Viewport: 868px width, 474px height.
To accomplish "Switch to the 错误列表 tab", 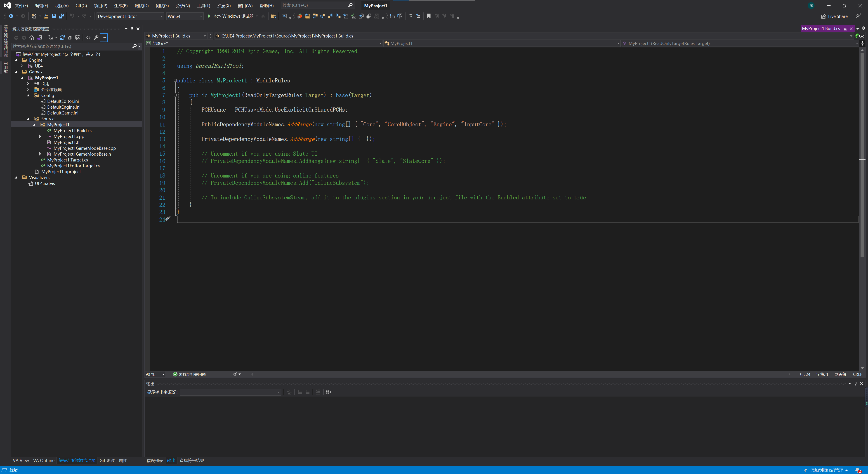I will point(155,460).
